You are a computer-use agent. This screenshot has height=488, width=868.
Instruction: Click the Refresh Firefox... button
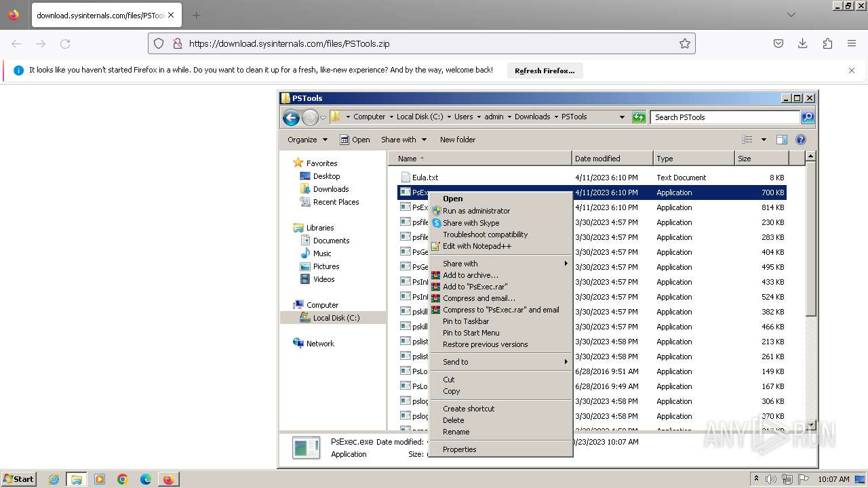(545, 70)
